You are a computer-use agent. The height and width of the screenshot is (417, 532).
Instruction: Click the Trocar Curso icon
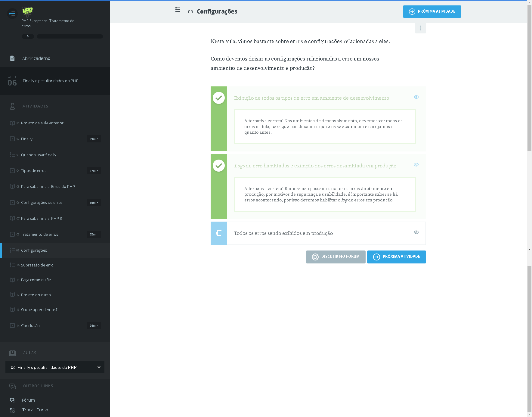(x=12, y=410)
